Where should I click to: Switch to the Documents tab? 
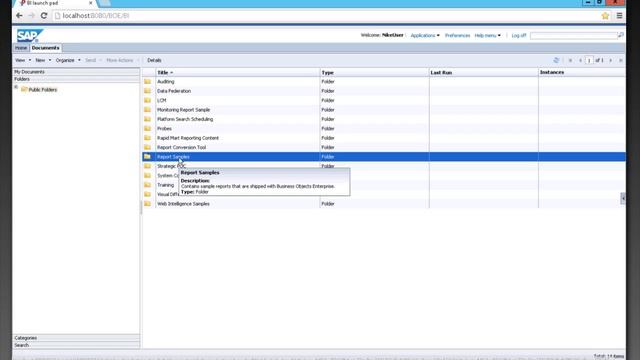[45, 48]
